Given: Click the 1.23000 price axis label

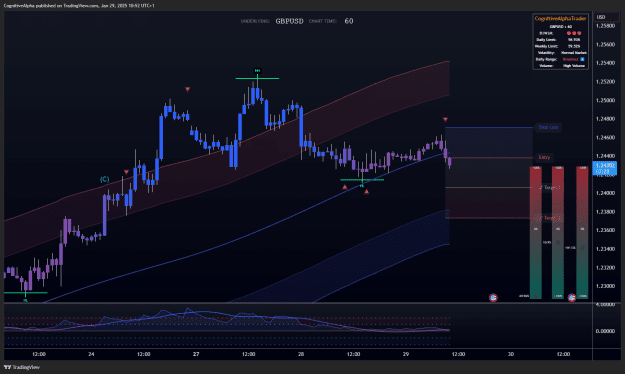Looking at the screenshot, I should (605, 286).
